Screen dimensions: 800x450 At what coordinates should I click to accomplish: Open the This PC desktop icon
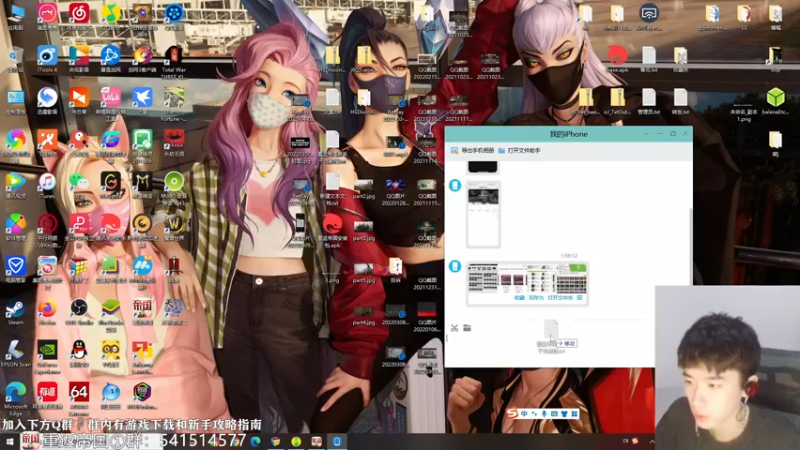point(15,16)
